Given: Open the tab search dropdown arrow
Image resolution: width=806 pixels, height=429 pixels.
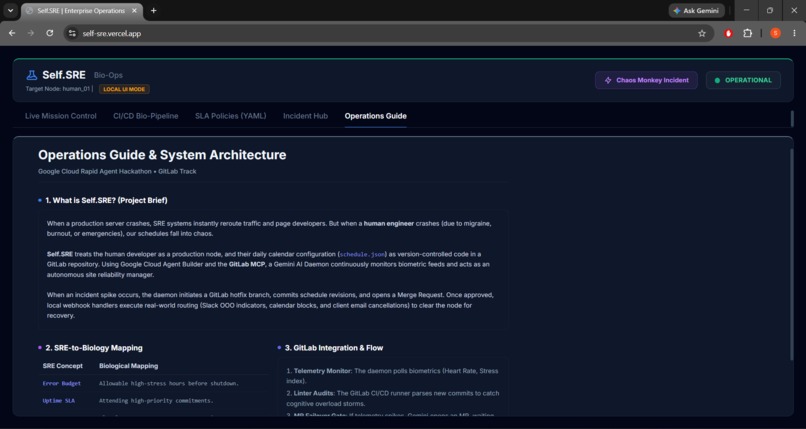Looking at the screenshot, I should 10,11.
